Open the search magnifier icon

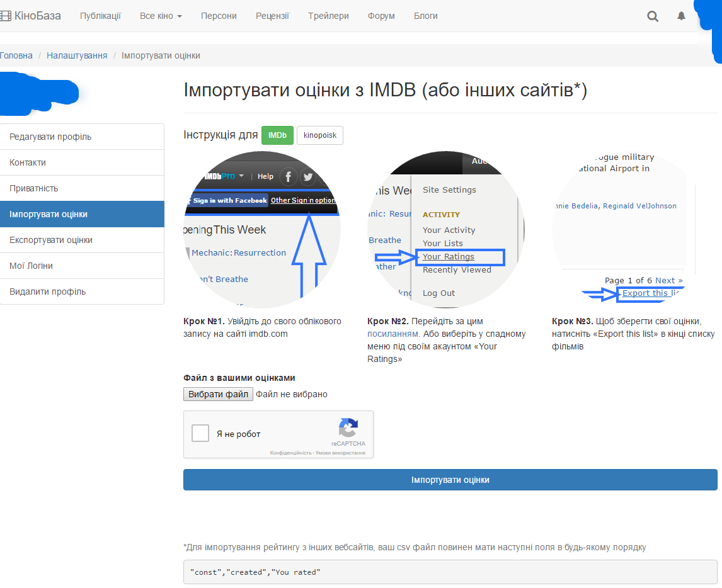[653, 16]
